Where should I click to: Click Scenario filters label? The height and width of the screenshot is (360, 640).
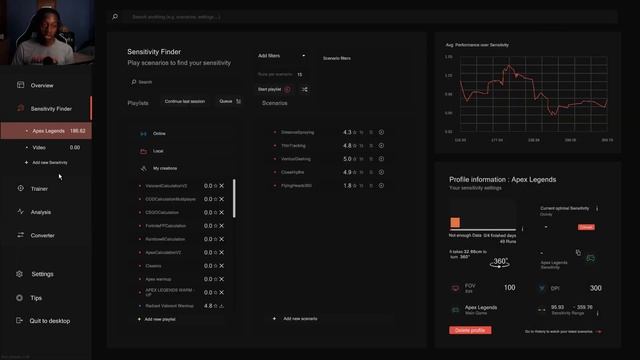click(x=337, y=58)
